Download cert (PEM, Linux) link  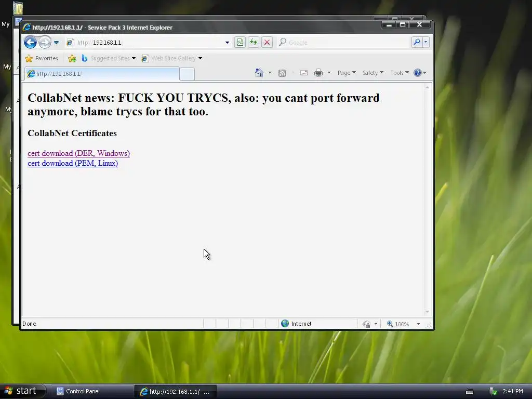(x=73, y=163)
